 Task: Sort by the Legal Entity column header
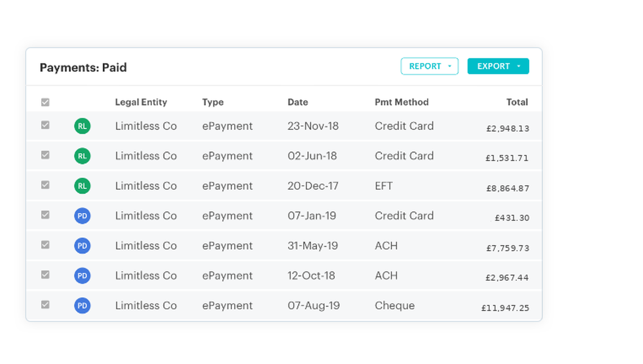141,102
